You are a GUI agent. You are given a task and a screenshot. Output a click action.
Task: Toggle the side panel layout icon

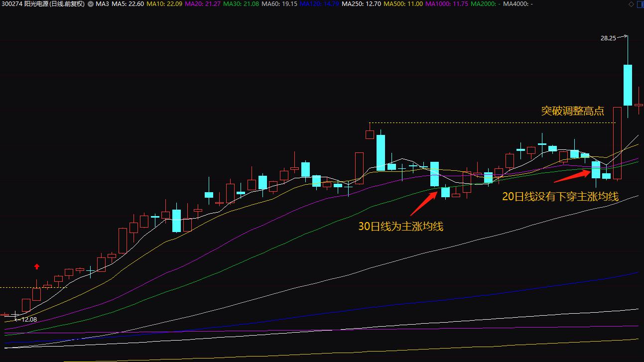click(640, 4)
